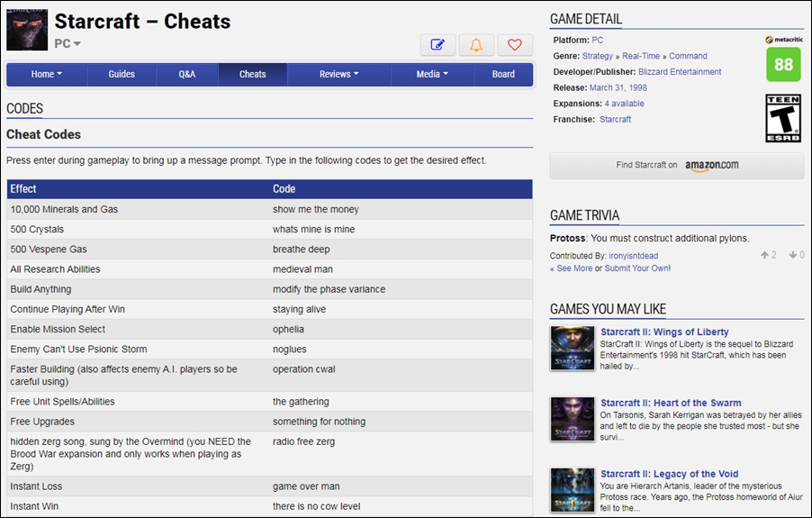
Task: Click the '500 Vespene Gas' effect
Action: tap(49, 250)
